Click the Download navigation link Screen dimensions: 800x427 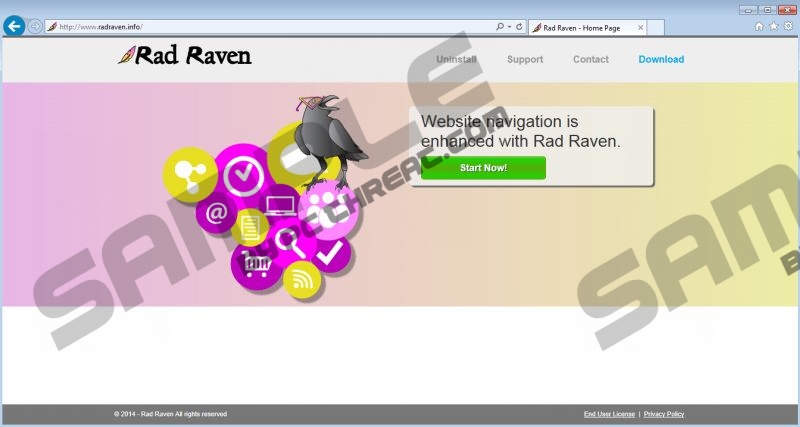click(x=661, y=59)
